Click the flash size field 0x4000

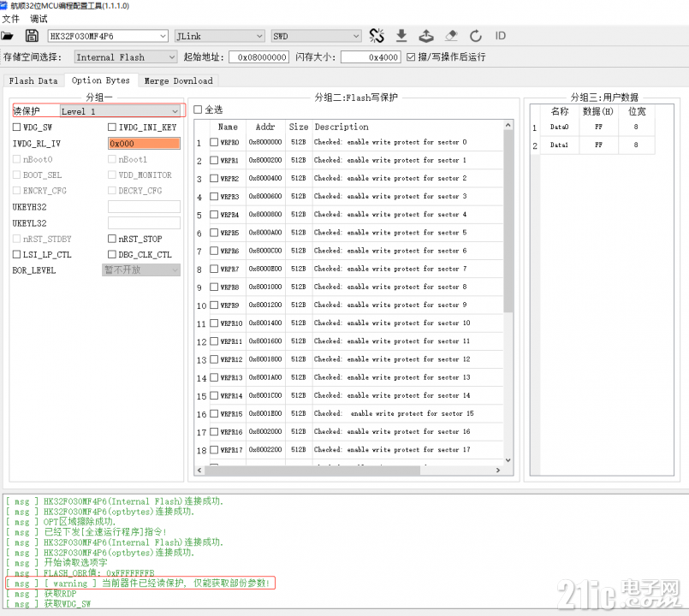[371, 57]
